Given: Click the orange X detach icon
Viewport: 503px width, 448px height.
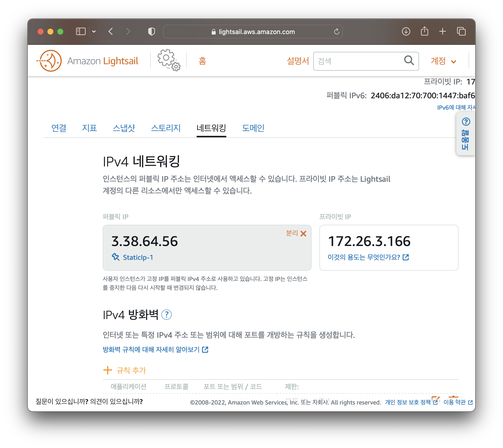Looking at the screenshot, I should (x=303, y=233).
